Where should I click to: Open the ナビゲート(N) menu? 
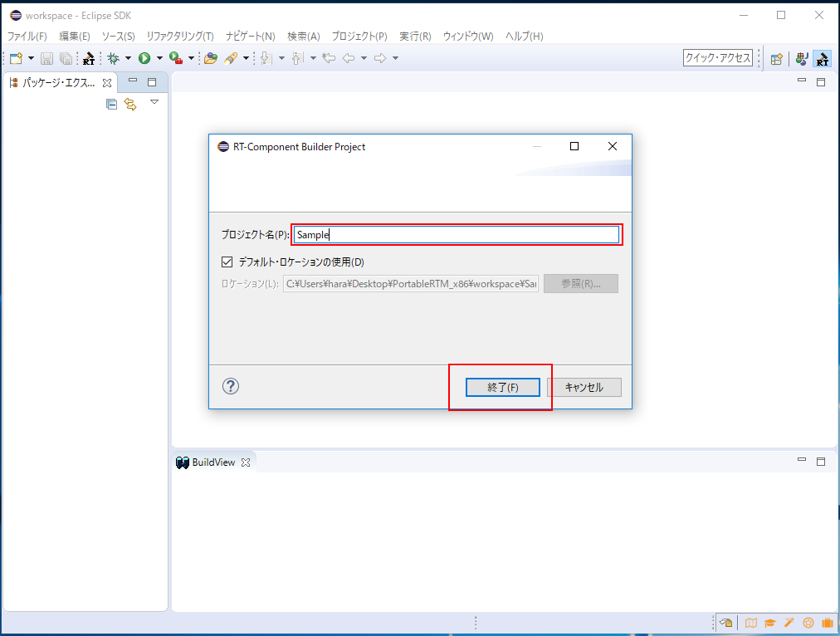pyautogui.click(x=250, y=36)
